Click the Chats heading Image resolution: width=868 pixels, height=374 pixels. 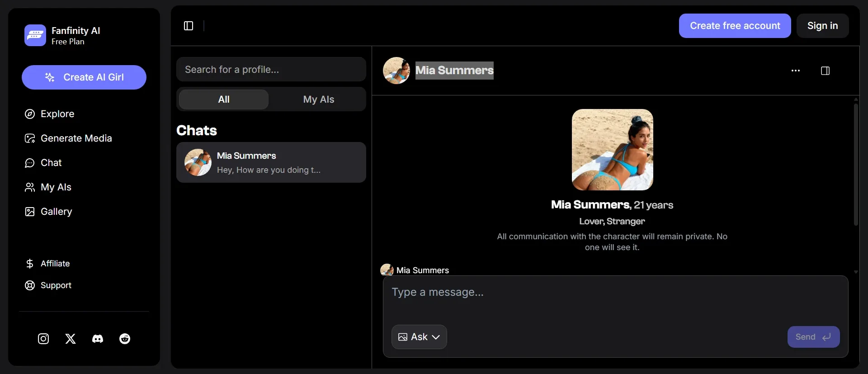point(197,130)
